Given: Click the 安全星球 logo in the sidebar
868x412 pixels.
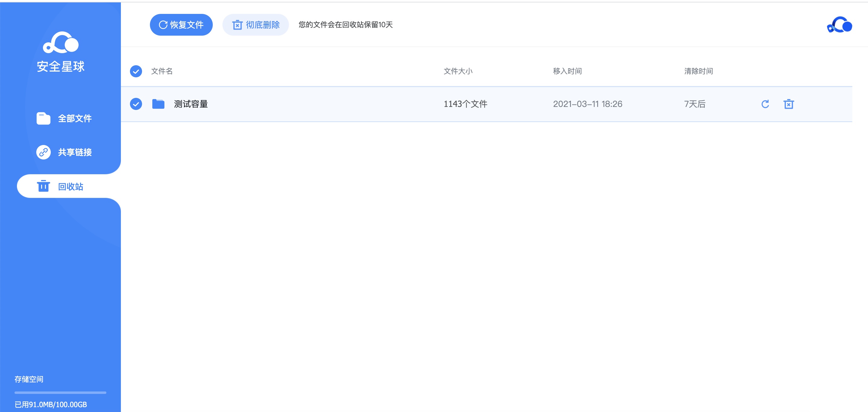Looking at the screenshot, I should point(61,43).
